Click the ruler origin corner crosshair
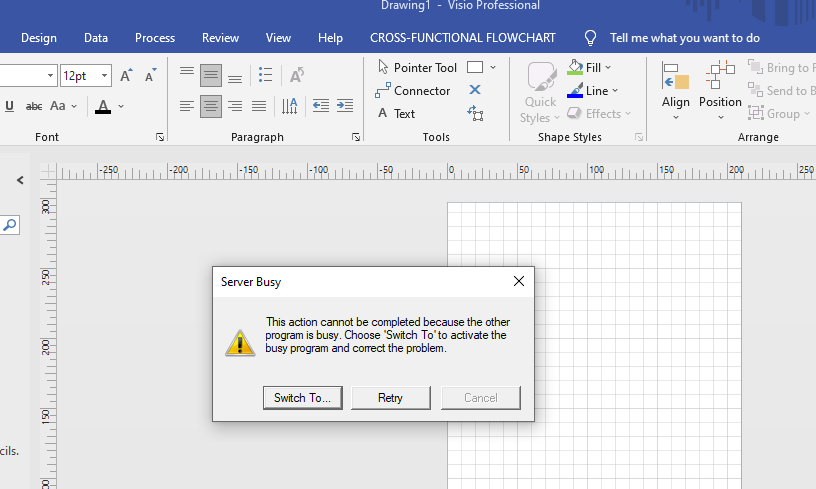Viewport: 816px width, 489px height. (48, 171)
